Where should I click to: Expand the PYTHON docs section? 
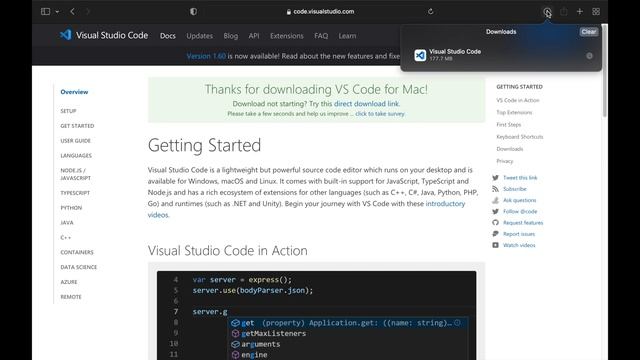tap(71, 208)
